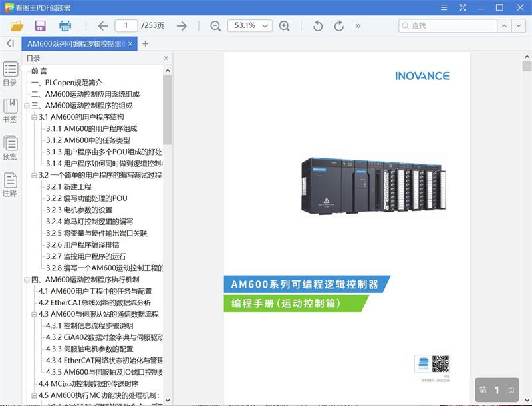The height and width of the screenshot is (406, 532).
Task: Open section 3.1.2 AM600中的任务类型
Action: [88, 140]
